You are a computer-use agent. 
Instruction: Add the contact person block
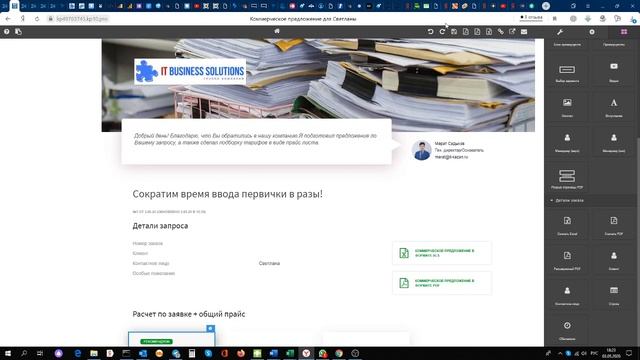[x=567, y=296]
